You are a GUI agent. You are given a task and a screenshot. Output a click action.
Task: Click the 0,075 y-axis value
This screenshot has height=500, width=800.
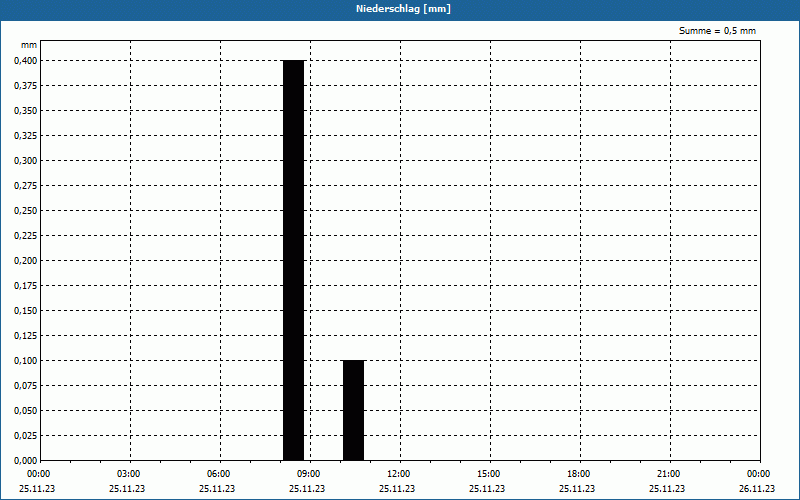26,386
